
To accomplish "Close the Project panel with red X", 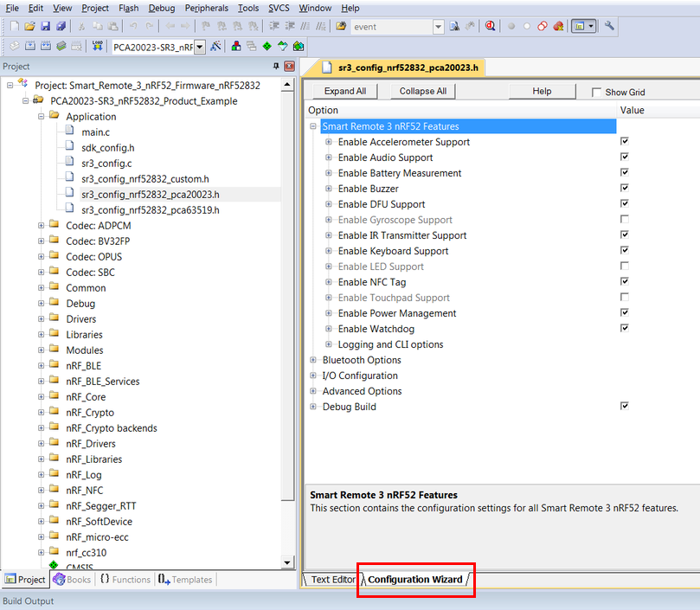I will pos(289,66).
